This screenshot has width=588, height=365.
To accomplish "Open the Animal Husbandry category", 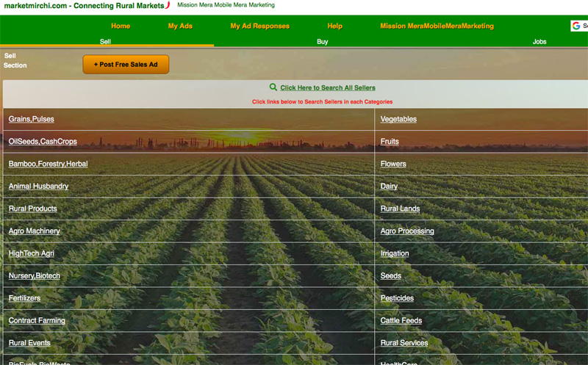I will click(x=38, y=187).
